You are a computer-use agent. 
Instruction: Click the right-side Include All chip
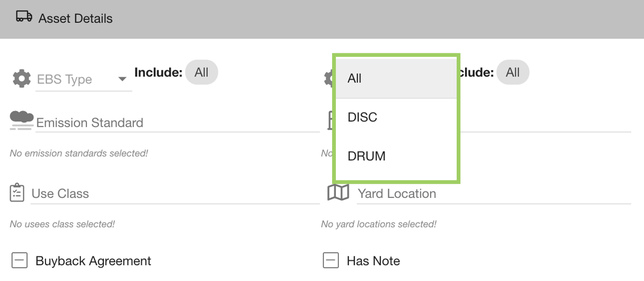pos(513,73)
